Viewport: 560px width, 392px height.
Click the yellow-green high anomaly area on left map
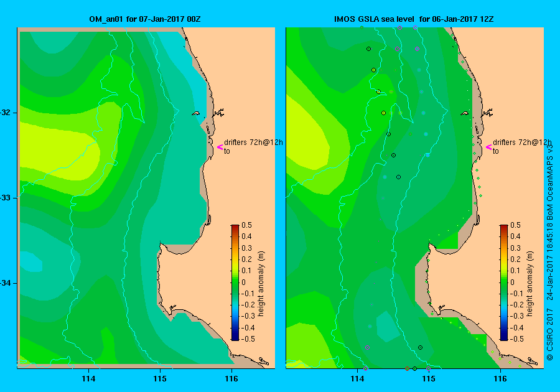[59, 152]
